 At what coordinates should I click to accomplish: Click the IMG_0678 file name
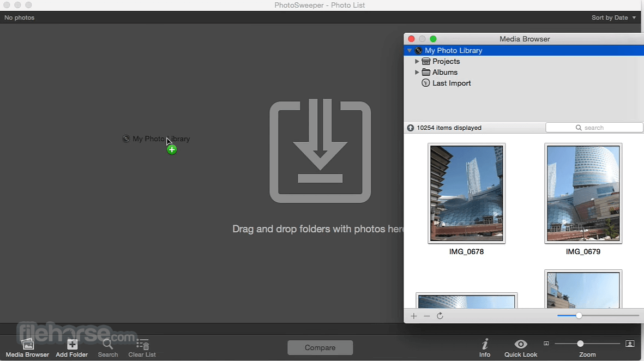pyautogui.click(x=467, y=252)
